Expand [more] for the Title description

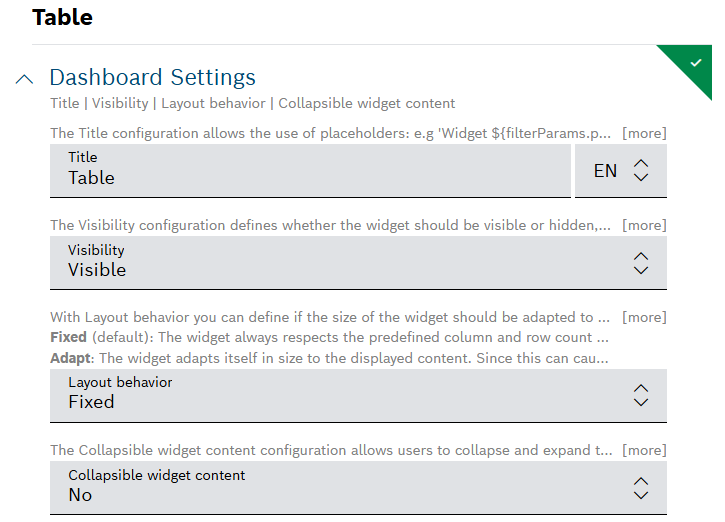point(644,133)
